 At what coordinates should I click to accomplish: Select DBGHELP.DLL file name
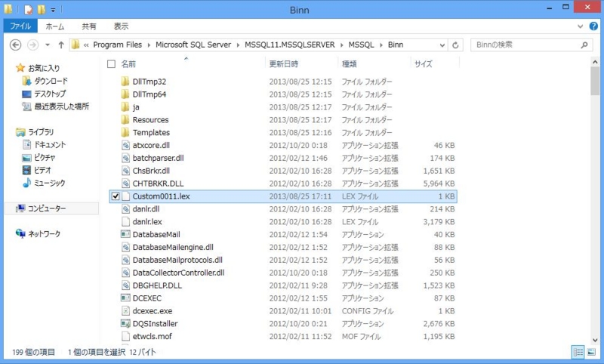(157, 285)
